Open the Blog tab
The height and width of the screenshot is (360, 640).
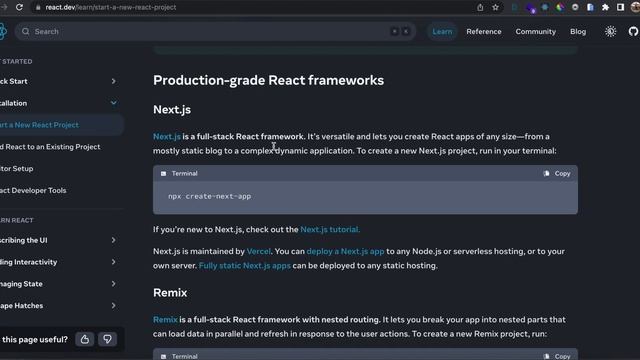[578, 31]
